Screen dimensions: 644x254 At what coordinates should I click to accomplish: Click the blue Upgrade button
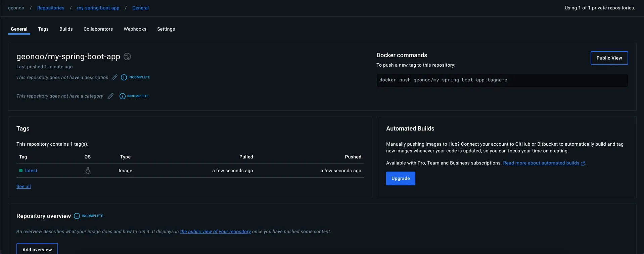401,178
